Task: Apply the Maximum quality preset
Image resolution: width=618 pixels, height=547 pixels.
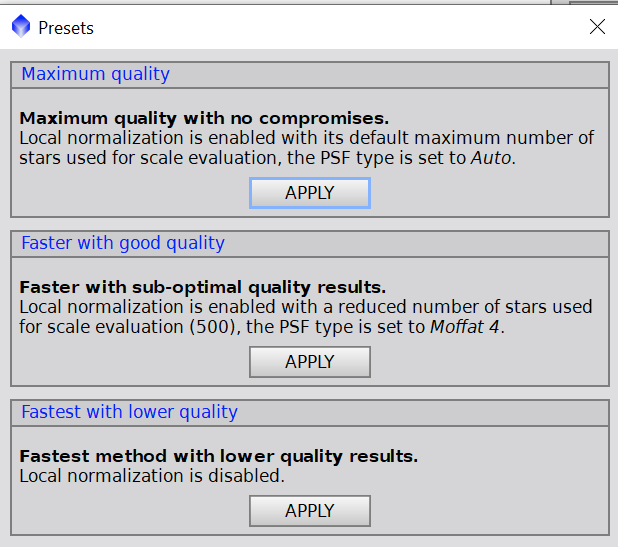Action: point(309,193)
